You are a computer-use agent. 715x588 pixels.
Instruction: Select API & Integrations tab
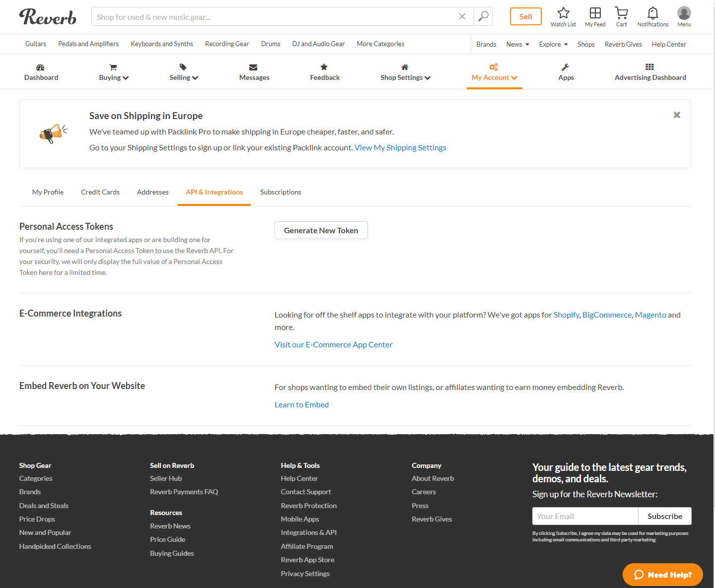214,192
